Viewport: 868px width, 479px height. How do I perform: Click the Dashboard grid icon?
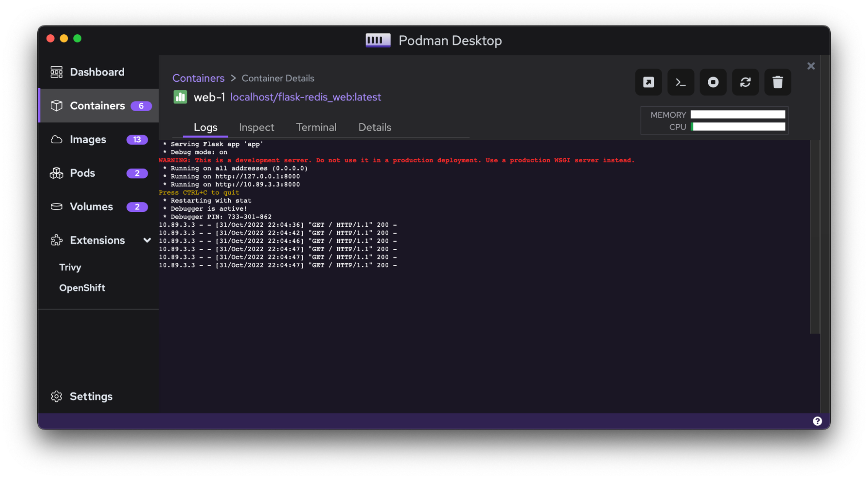point(56,72)
